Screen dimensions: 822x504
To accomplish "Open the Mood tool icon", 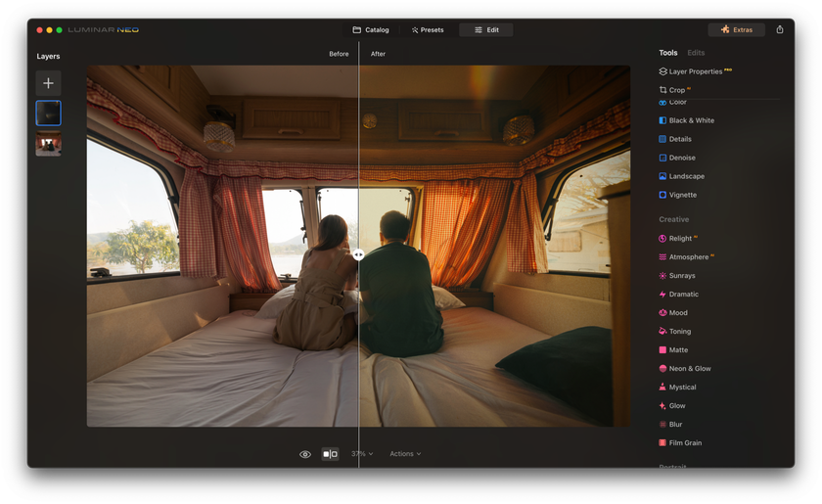I will (662, 312).
